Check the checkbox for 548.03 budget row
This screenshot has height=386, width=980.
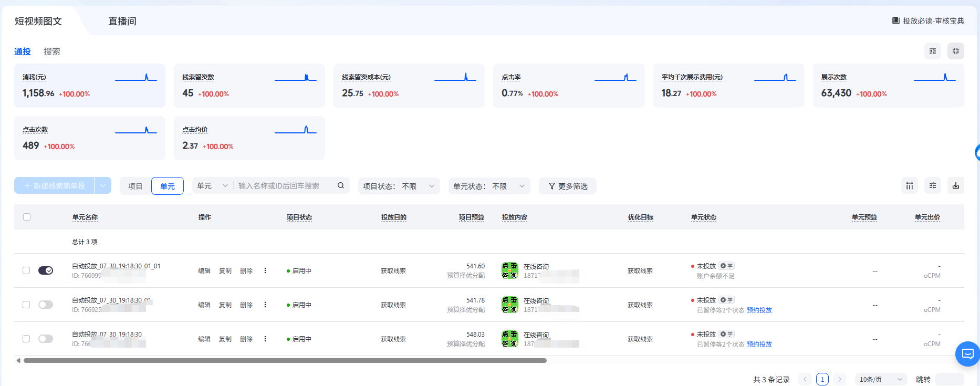coord(26,339)
